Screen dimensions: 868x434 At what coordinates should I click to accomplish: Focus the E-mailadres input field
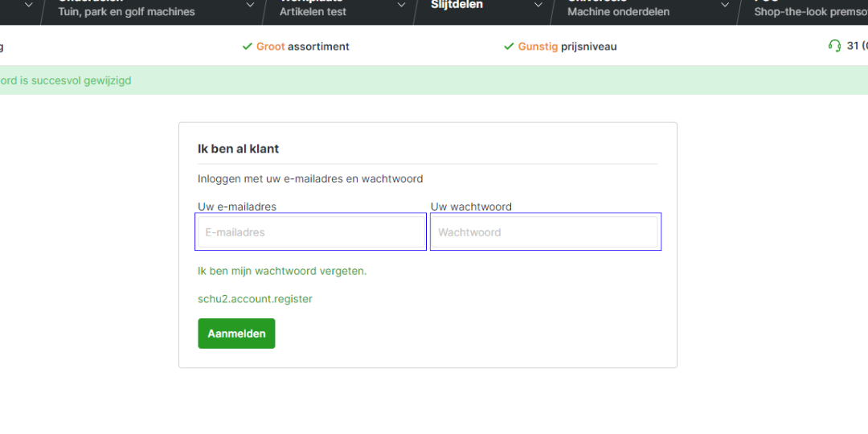click(311, 232)
